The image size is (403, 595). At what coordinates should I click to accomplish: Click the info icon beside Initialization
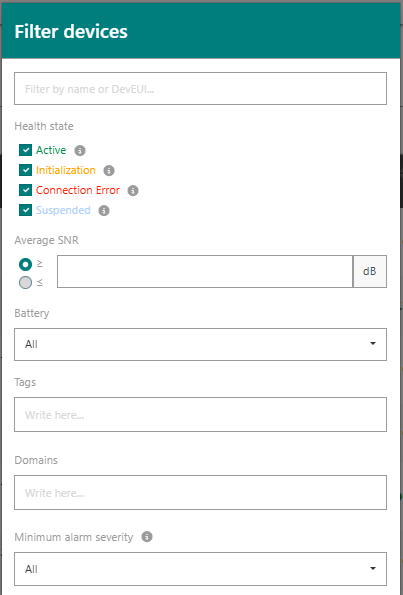click(109, 171)
